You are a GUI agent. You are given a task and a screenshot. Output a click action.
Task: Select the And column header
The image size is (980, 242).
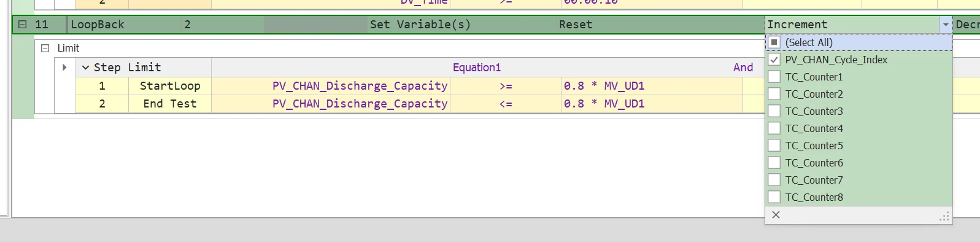pyautogui.click(x=743, y=68)
